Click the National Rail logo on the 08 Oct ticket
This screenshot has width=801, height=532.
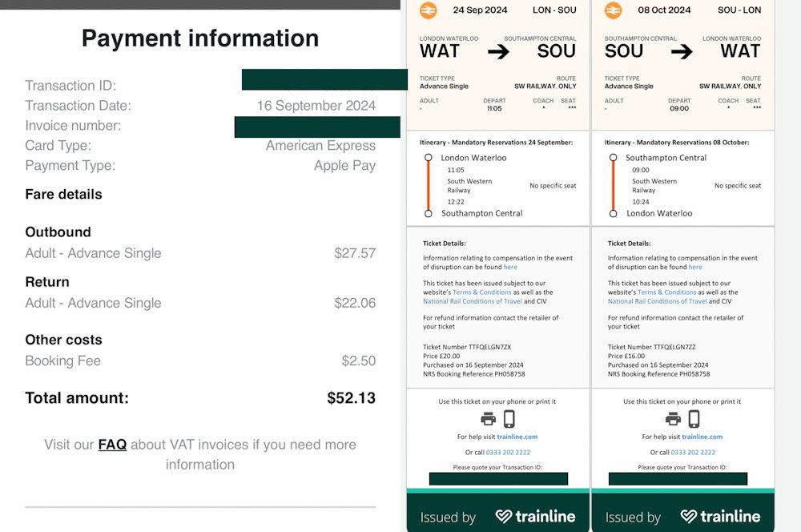tap(613, 10)
